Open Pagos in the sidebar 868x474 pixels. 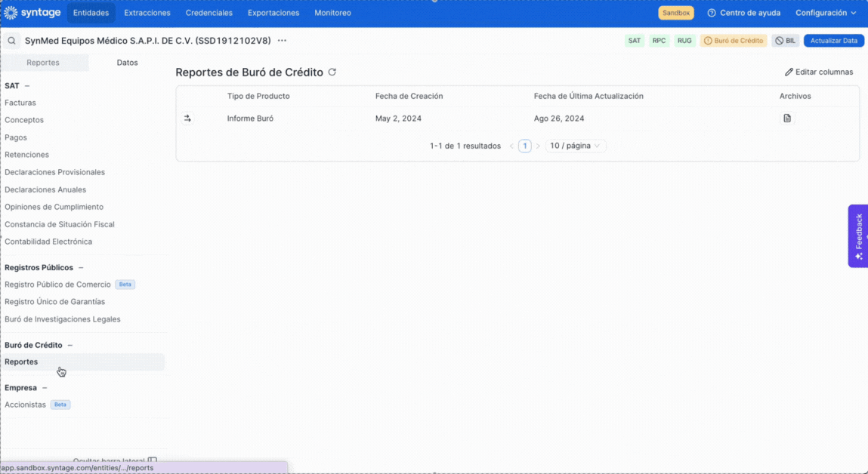tap(16, 137)
